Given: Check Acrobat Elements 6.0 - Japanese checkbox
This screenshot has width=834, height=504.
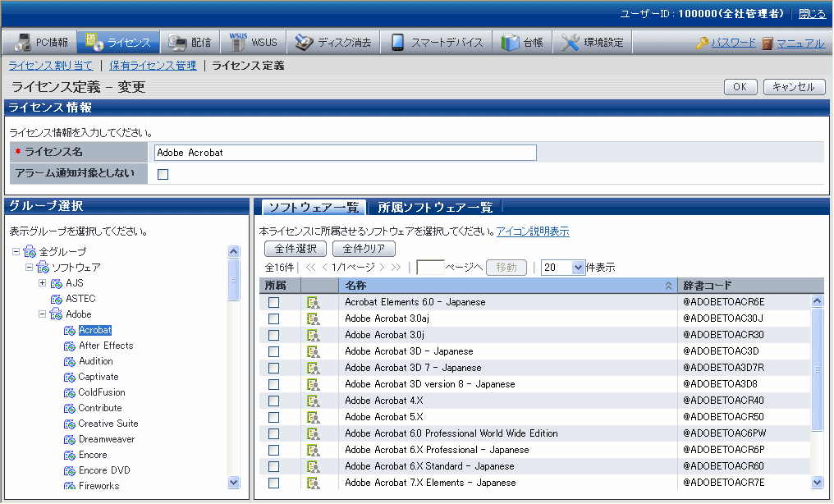Looking at the screenshot, I should pos(273,303).
